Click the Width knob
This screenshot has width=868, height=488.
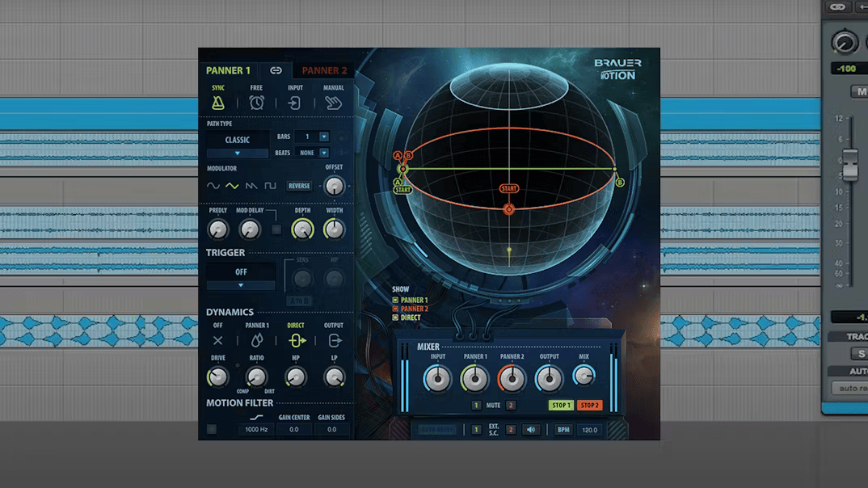pyautogui.click(x=335, y=229)
